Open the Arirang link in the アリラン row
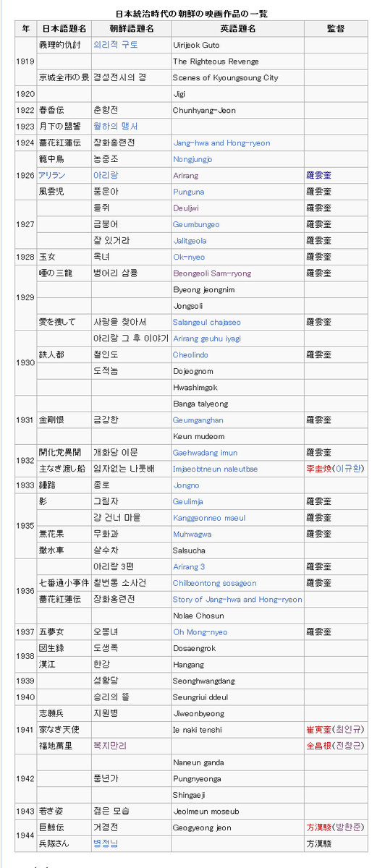385x868 pixels. [x=185, y=176]
